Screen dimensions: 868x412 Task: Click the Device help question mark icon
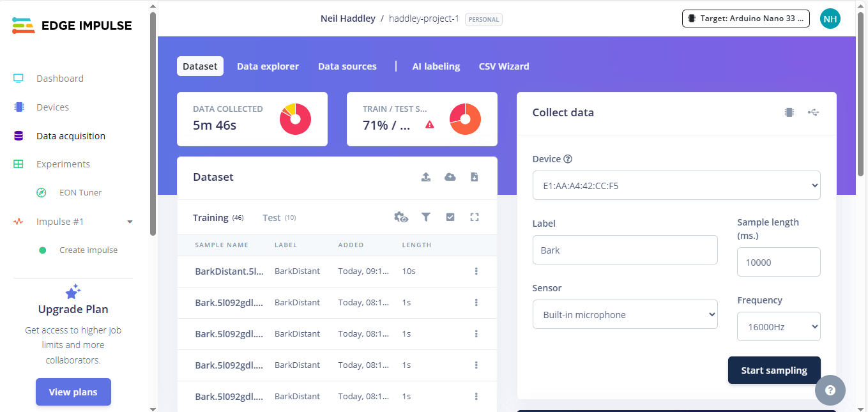[x=568, y=159]
